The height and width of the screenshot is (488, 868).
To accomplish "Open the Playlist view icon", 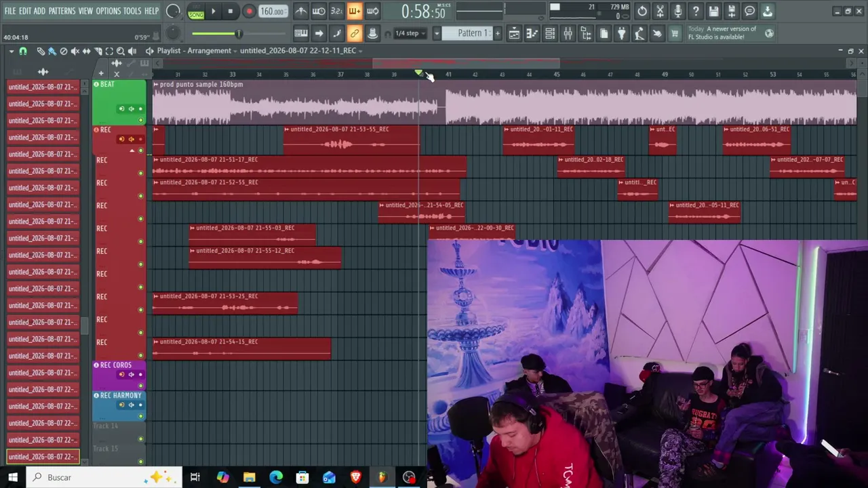I will [x=514, y=33].
